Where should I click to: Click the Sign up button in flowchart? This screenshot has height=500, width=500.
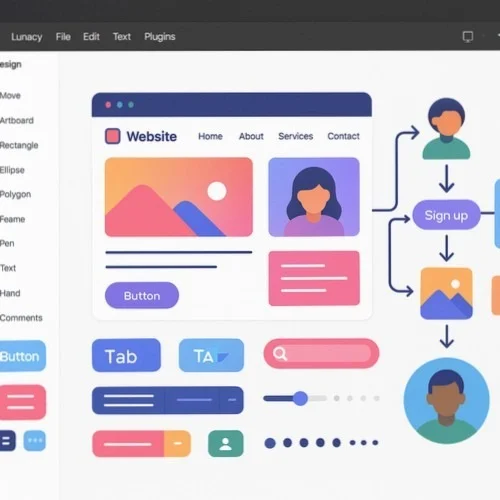point(446,215)
